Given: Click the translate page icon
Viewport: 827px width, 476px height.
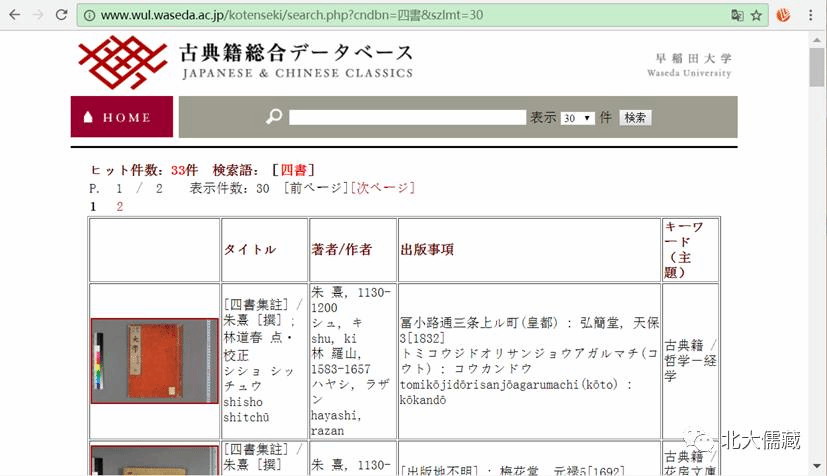Looking at the screenshot, I should [737, 15].
